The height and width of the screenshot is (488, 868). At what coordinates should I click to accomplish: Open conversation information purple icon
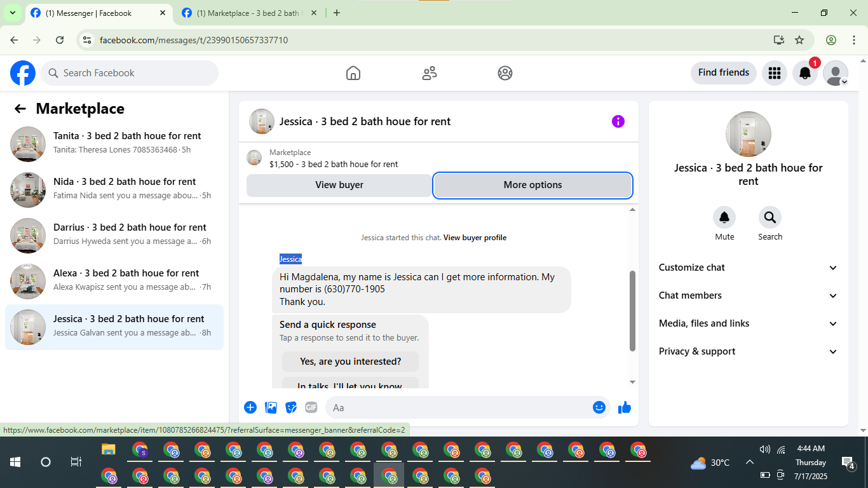point(618,121)
